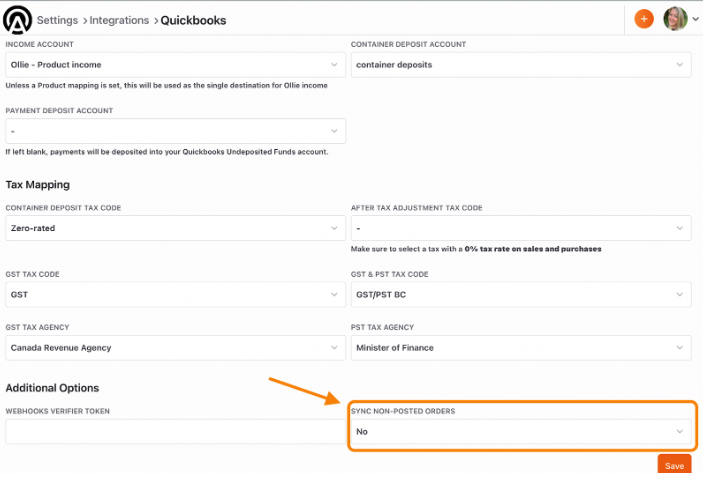This screenshot has width=709, height=487.
Task: Click the Webhooks Verifier Token field
Action: click(175, 432)
